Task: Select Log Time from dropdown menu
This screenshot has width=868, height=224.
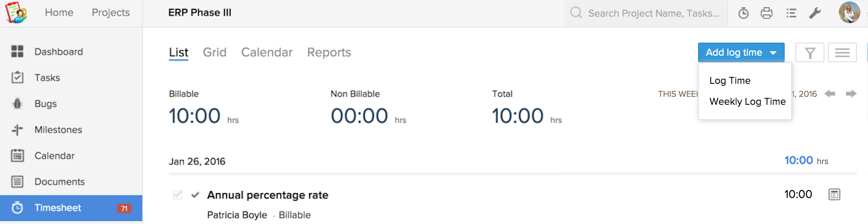Action: coord(730,81)
